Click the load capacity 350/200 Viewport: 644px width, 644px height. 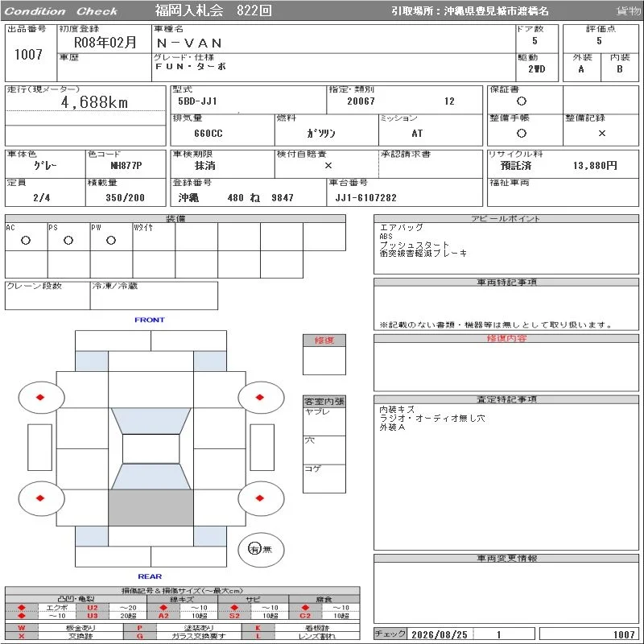126,197
